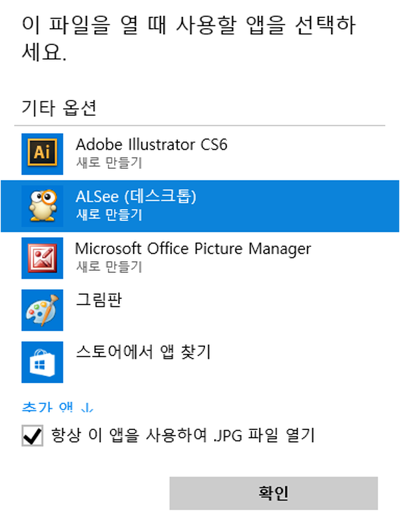Image resolution: width=400 pixels, height=532 pixels.
Task: Open 스토어에서 앱 찾기 option
Action: coord(144,352)
